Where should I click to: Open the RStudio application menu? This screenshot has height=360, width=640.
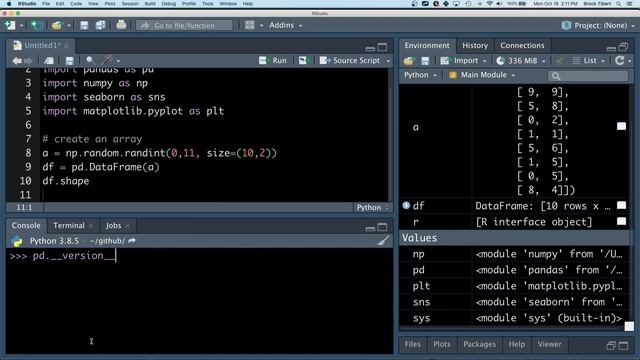point(27,4)
